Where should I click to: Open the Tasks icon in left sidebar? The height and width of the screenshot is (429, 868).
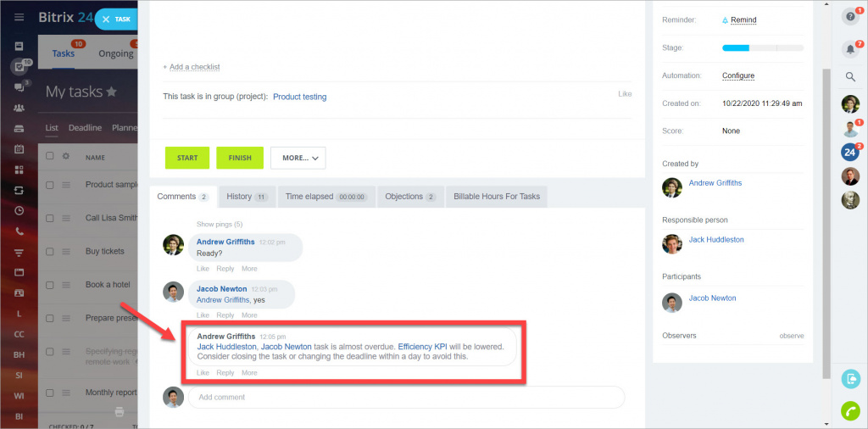[19, 66]
